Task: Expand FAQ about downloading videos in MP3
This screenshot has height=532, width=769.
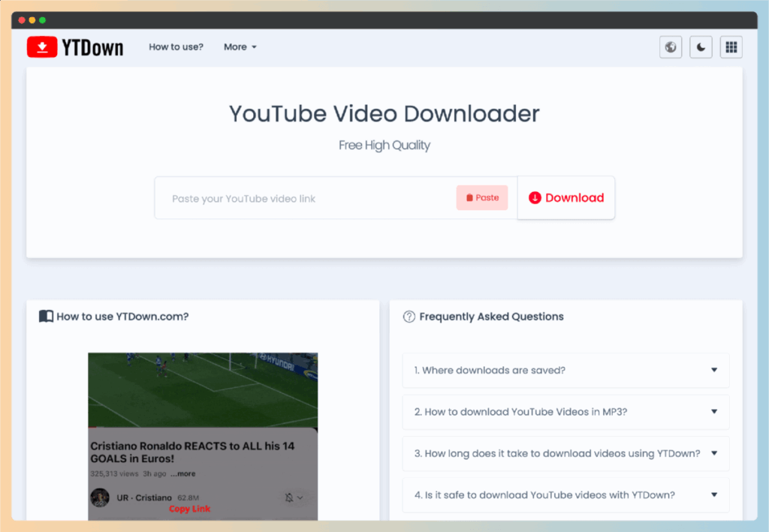Action: [x=566, y=412]
